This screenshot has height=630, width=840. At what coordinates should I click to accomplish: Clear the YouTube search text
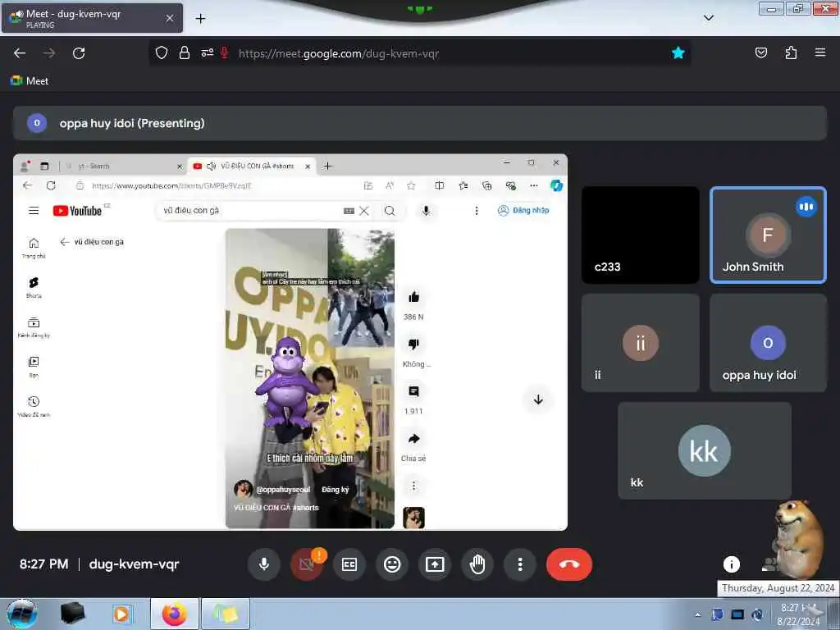click(363, 211)
